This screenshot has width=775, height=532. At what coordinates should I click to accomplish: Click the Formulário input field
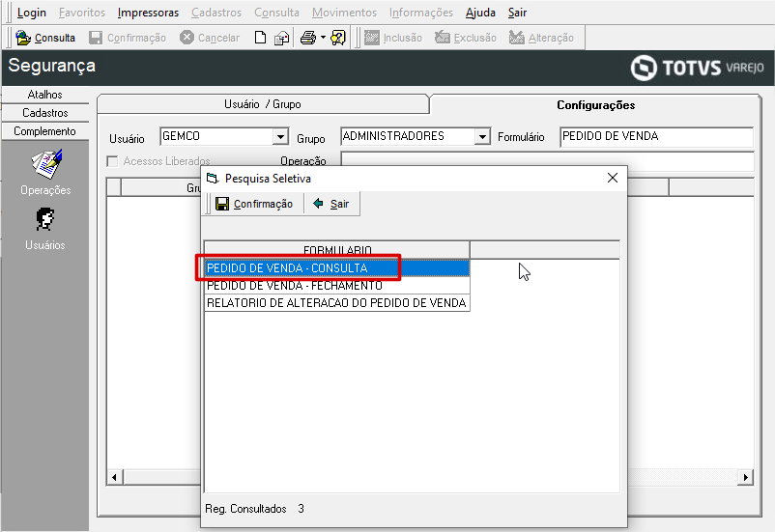point(656,136)
